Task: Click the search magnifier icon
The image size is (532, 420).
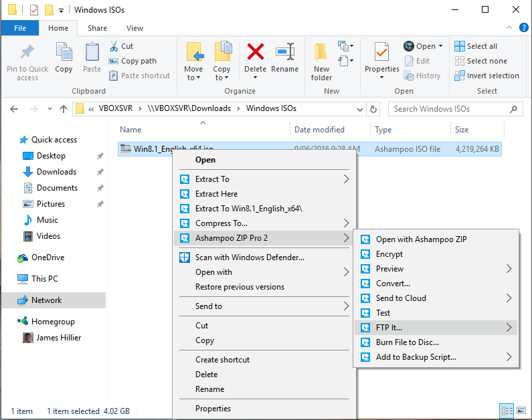Action: (514, 109)
